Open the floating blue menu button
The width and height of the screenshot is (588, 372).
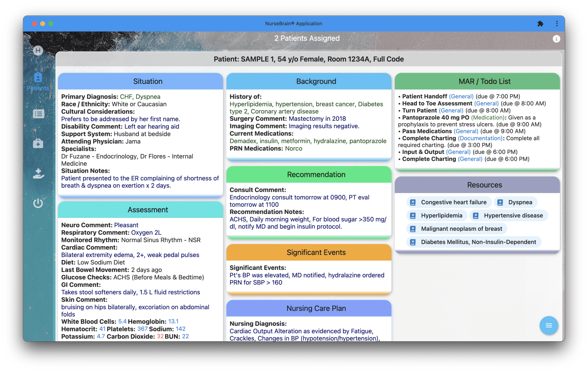pyautogui.click(x=549, y=325)
